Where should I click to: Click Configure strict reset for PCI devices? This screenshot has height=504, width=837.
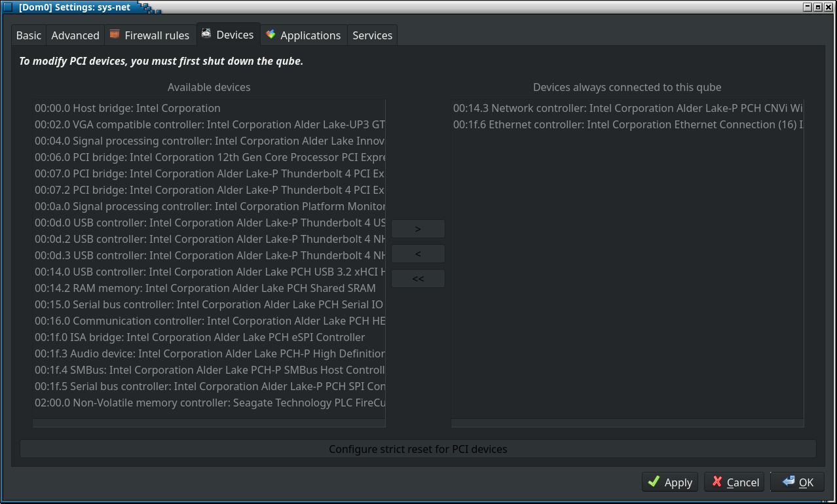418,449
